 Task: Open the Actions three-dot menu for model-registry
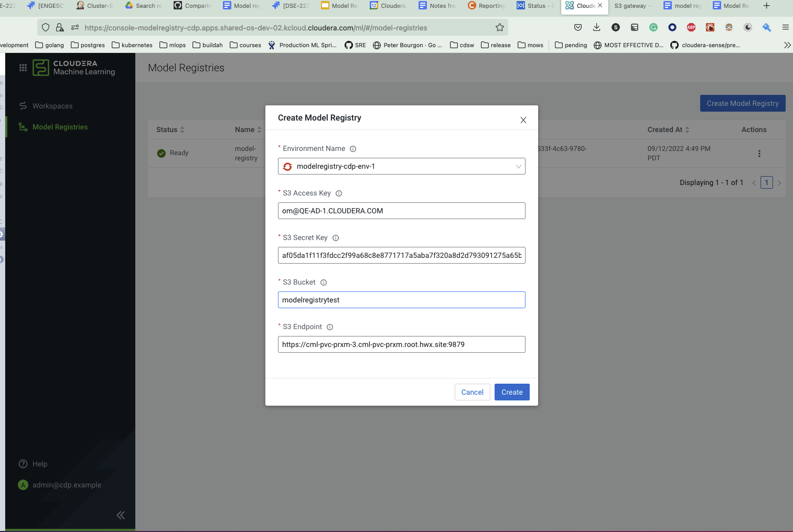click(x=759, y=154)
